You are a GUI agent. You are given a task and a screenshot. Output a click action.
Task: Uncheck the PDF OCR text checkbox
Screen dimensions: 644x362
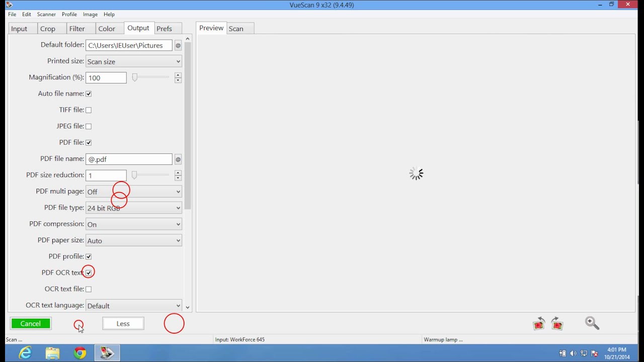(x=89, y=273)
